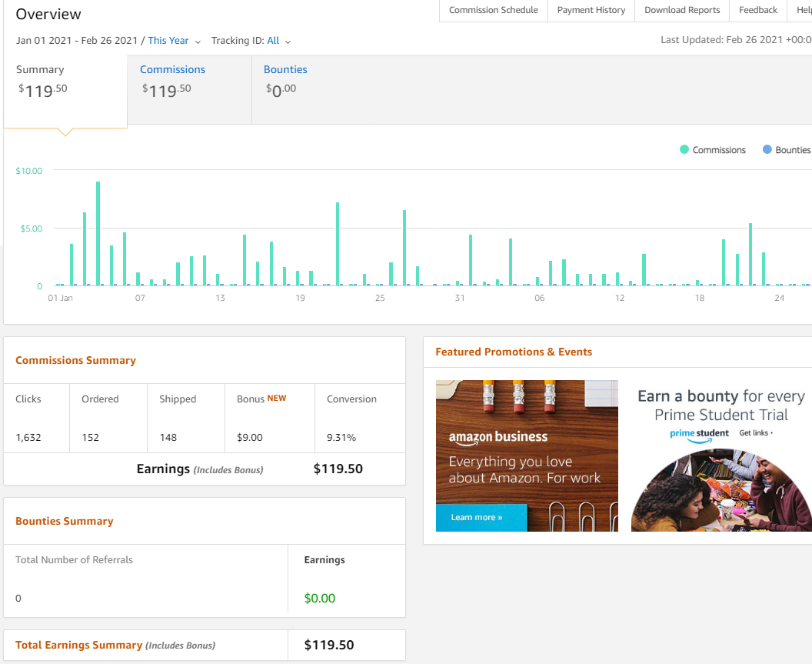
Task: Click the Conversion column header
Action: [351, 399]
